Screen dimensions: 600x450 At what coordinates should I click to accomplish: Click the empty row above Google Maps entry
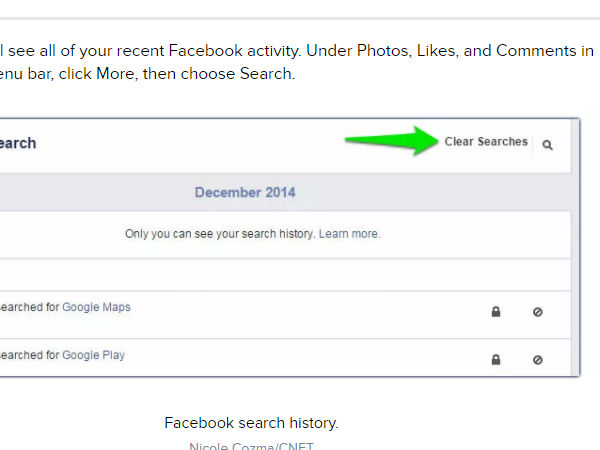tap(285, 275)
